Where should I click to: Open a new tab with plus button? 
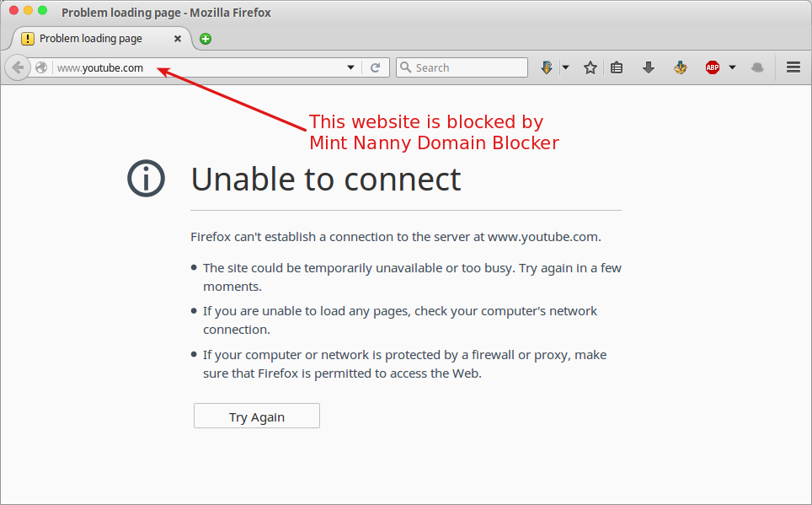pos(206,39)
